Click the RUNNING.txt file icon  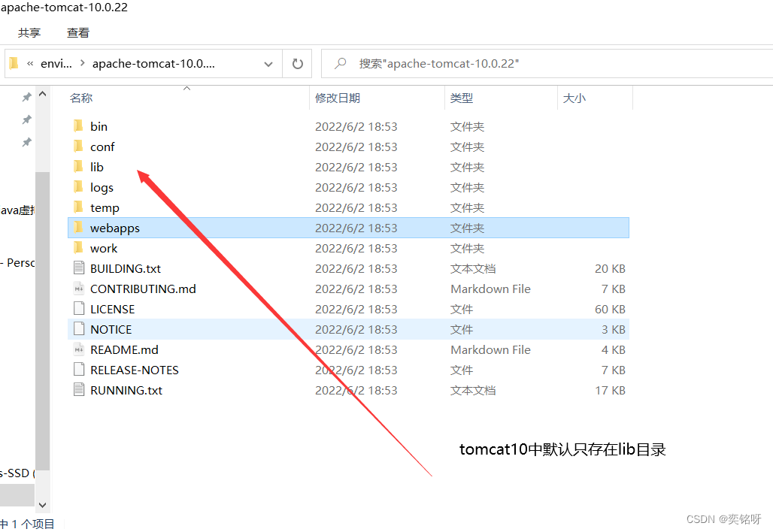pos(79,390)
